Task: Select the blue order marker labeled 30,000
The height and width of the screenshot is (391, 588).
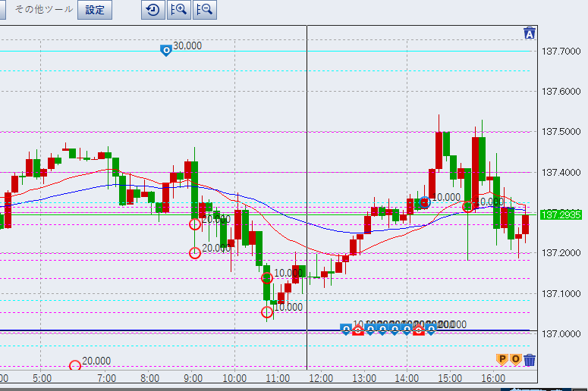Action: 165,50
